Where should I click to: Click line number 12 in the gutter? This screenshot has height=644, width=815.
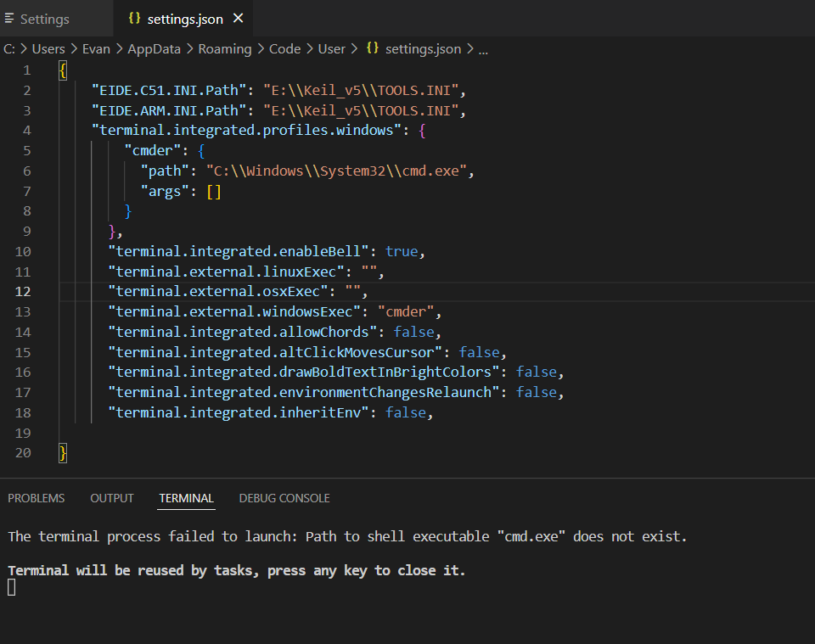(x=23, y=291)
